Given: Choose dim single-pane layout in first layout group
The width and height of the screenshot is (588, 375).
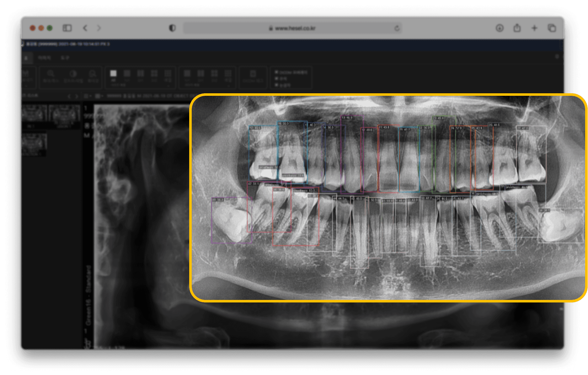Looking at the screenshot, I should (127, 73).
